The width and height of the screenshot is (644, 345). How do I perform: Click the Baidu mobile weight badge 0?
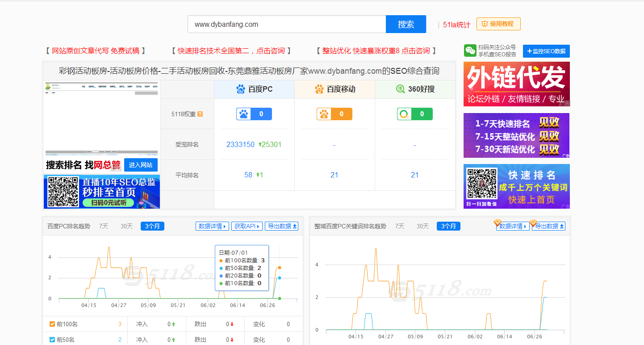coord(335,114)
